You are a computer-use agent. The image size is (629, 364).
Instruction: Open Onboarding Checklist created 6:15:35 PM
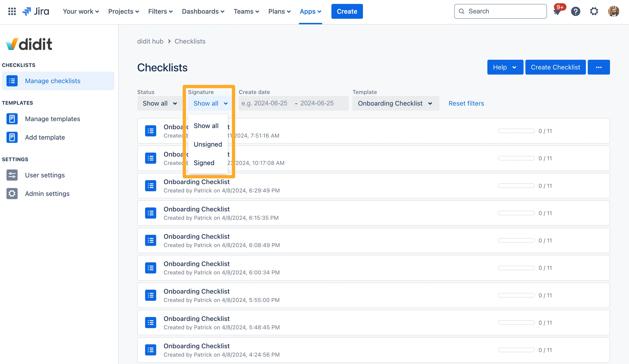pos(373,213)
